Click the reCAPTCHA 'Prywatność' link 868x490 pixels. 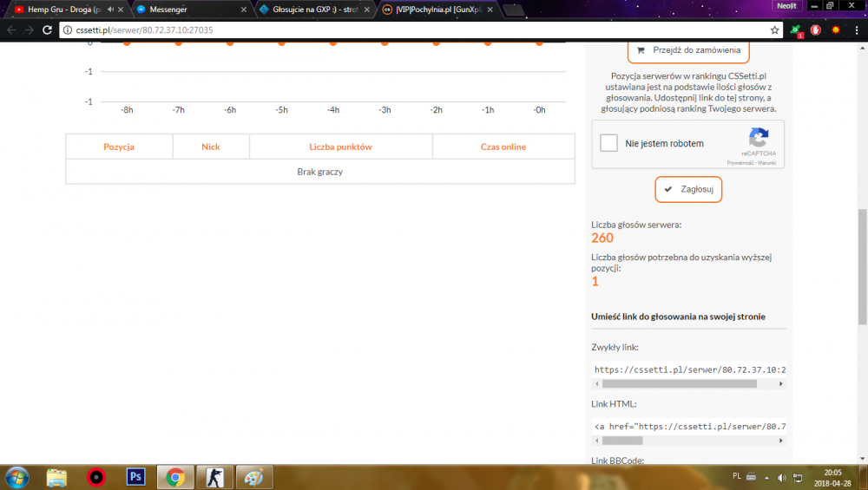click(740, 162)
